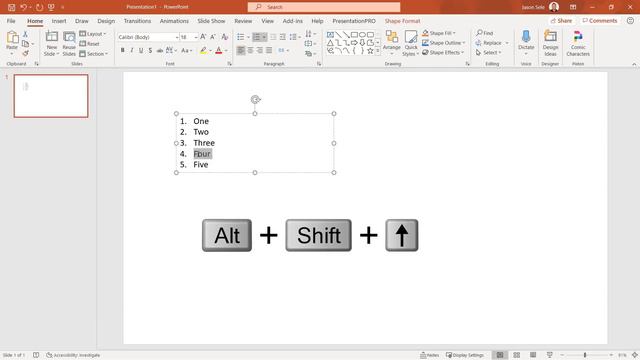Open Quick Styles gallery
The image size is (640, 360).
coord(411,43)
